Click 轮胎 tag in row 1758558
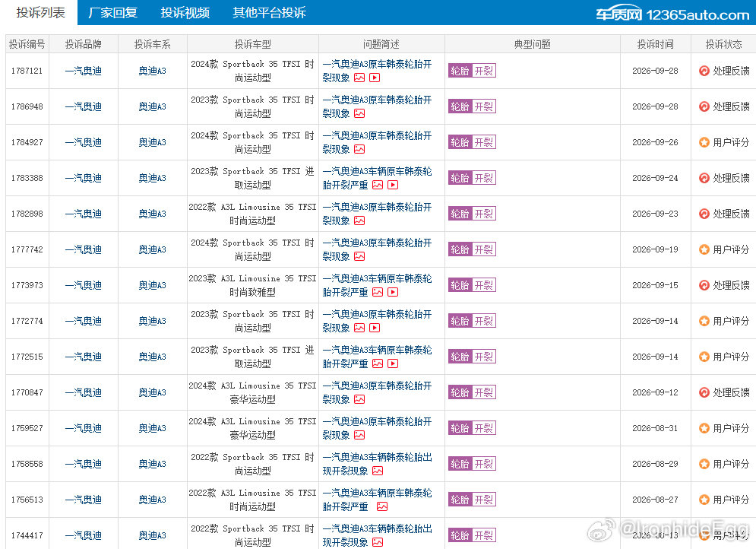756x549 pixels. (x=460, y=464)
